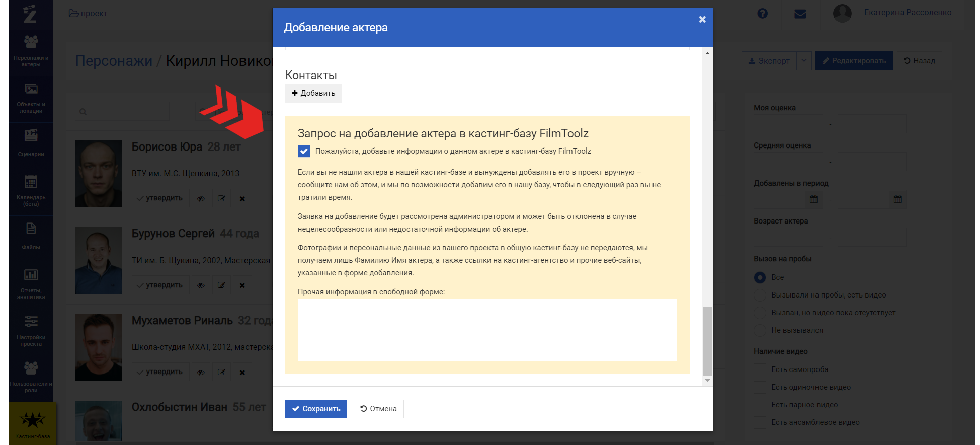Open start date calendar in Добавлены в период

pyautogui.click(x=813, y=199)
